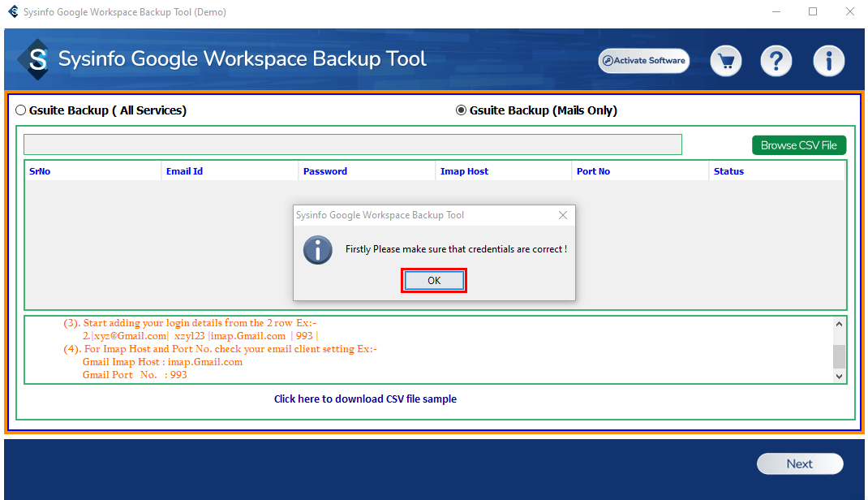Select Gsuite Backup (All Services) option
Viewport: 868px width, 500px height.
21,111
